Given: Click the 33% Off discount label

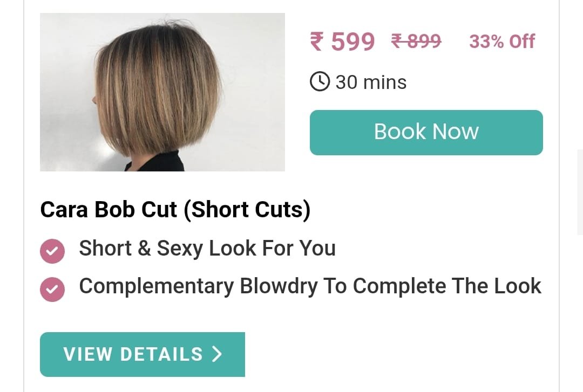Looking at the screenshot, I should [502, 41].
